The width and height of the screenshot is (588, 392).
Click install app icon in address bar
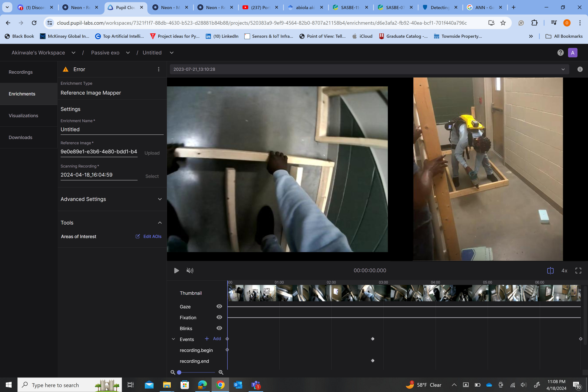(491, 23)
